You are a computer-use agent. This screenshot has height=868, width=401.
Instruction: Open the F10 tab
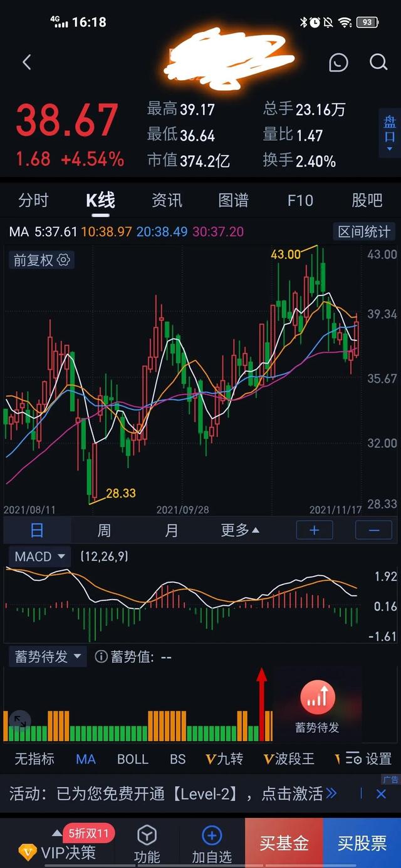[x=300, y=200]
